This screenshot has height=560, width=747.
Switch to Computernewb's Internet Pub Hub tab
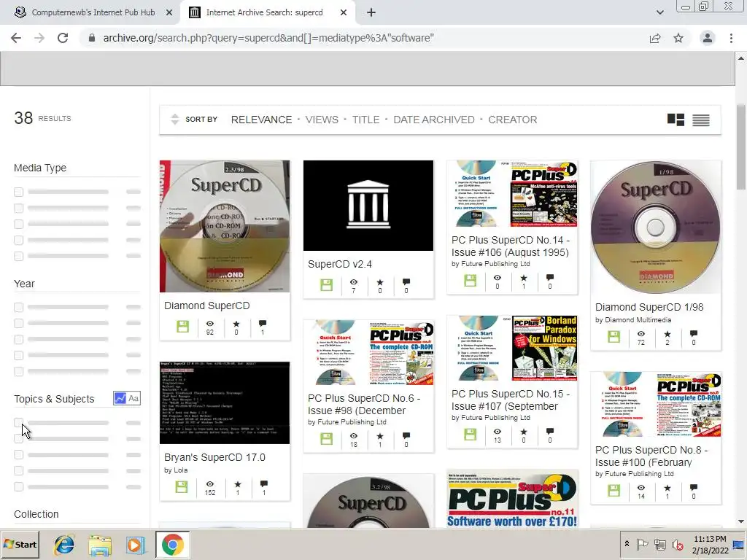point(93,12)
